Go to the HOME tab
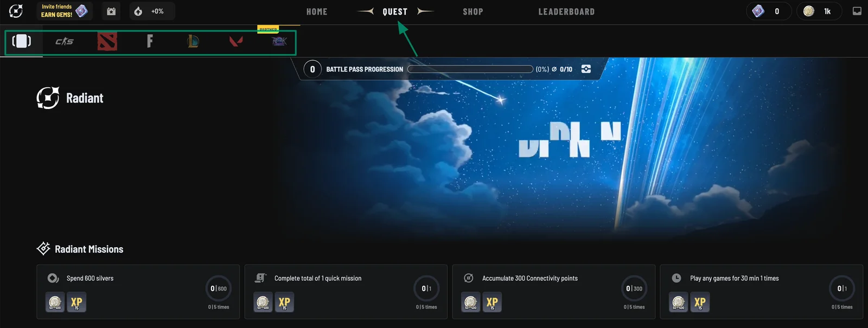 tap(317, 11)
